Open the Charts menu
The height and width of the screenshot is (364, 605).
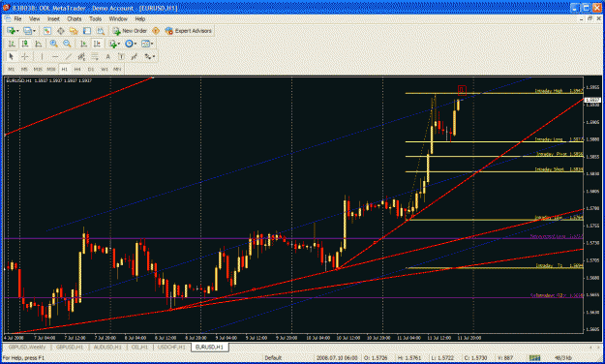(75, 18)
